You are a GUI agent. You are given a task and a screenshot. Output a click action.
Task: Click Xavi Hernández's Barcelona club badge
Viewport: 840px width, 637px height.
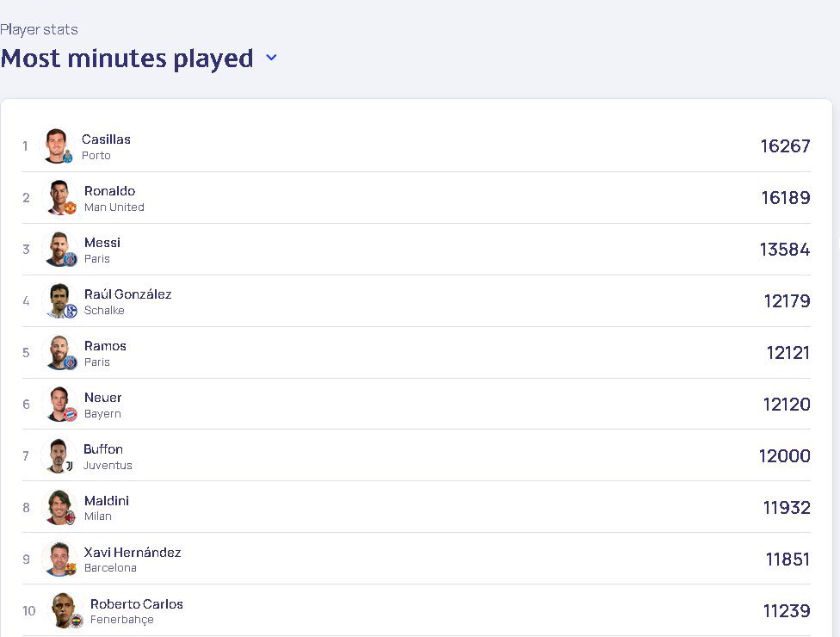(x=71, y=569)
